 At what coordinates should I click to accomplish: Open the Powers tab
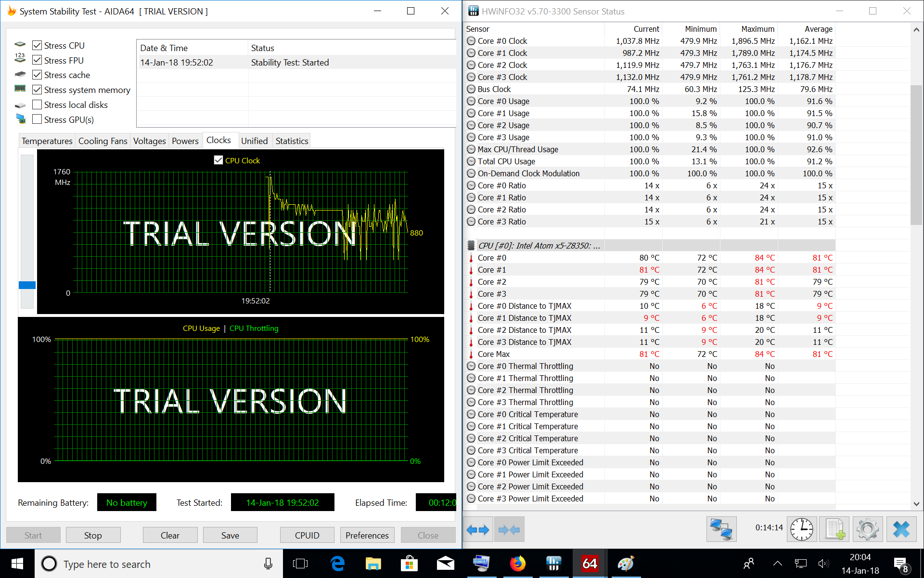tap(185, 141)
